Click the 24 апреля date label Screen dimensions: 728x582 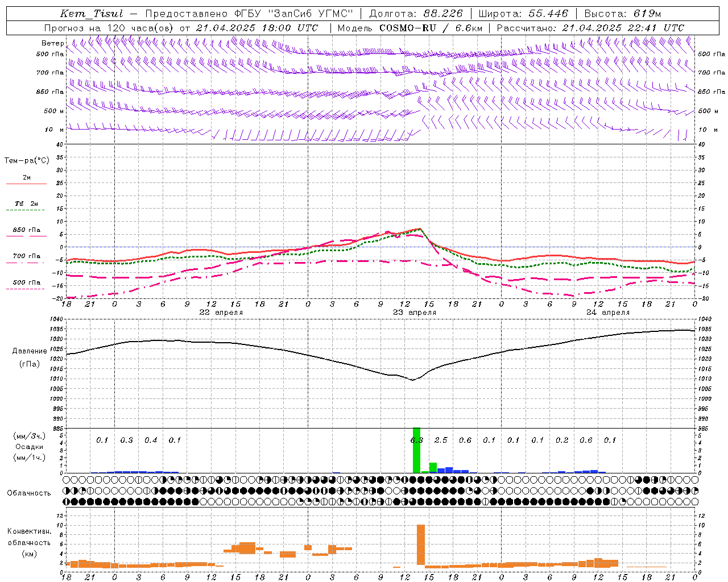pos(608,313)
